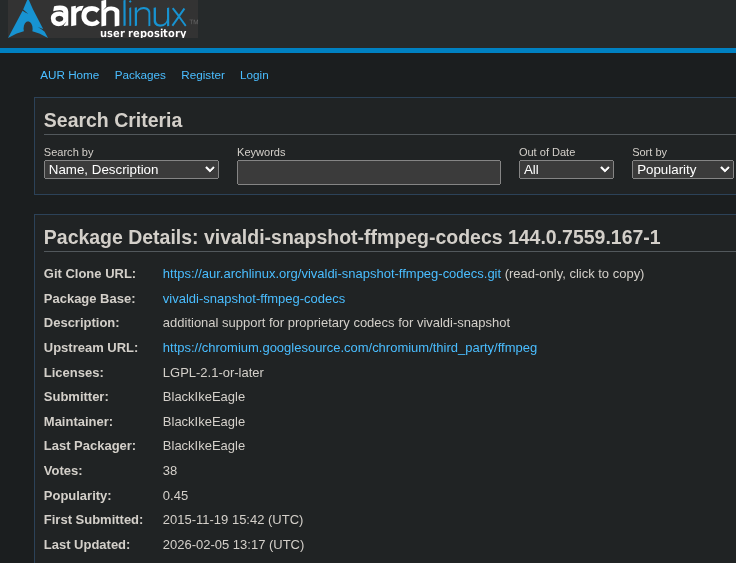Click the Last Updated date value
The width and height of the screenshot is (736, 563).
[x=233, y=545]
